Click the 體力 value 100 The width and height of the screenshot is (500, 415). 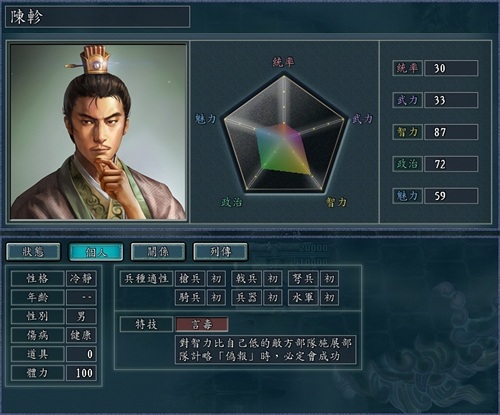pyautogui.click(x=81, y=373)
